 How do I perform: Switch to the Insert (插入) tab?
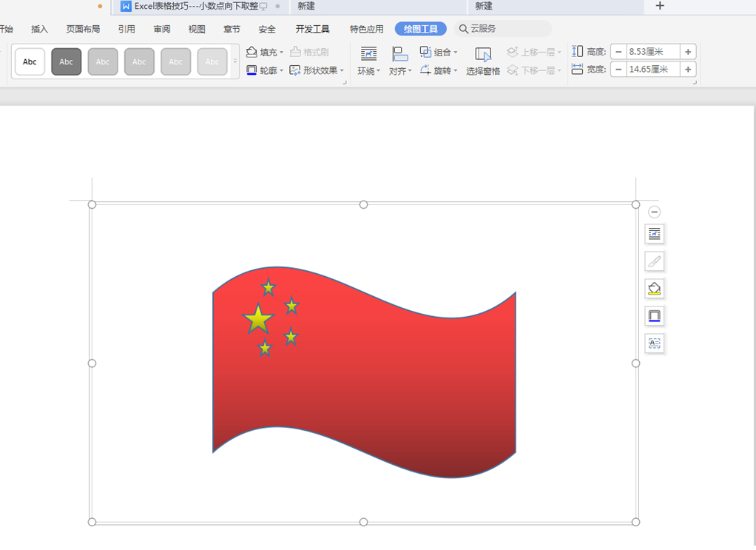(39, 29)
